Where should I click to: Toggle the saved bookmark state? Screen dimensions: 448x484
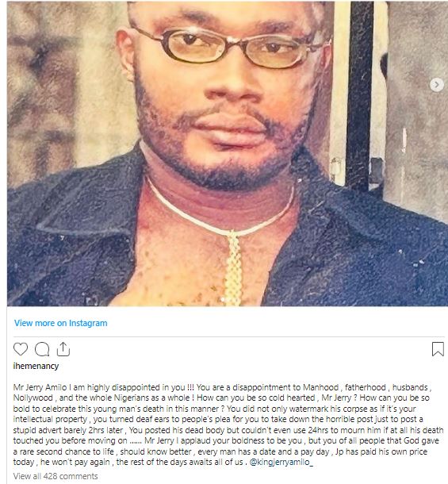click(x=438, y=349)
